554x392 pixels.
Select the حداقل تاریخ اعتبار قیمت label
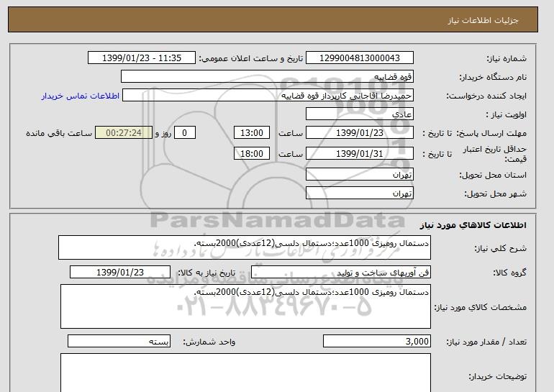(495, 154)
